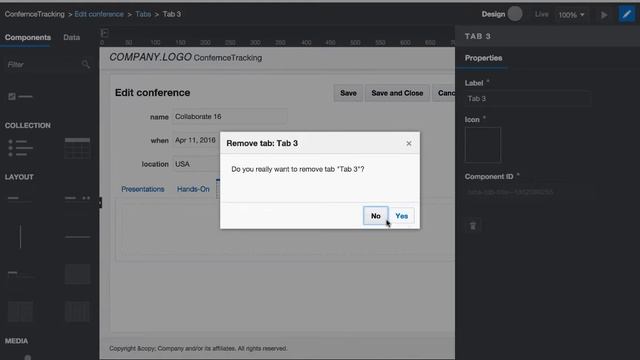Image resolution: width=640 pixels, height=360 pixels.
Task: Close the Remove tab dialog with X
Action: 409,143
